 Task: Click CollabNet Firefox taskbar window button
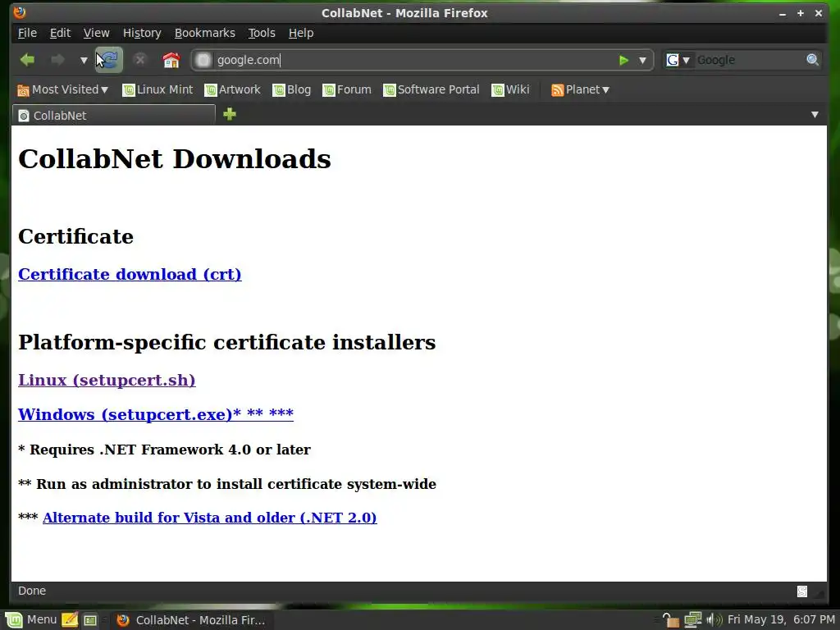click(190, 620)
